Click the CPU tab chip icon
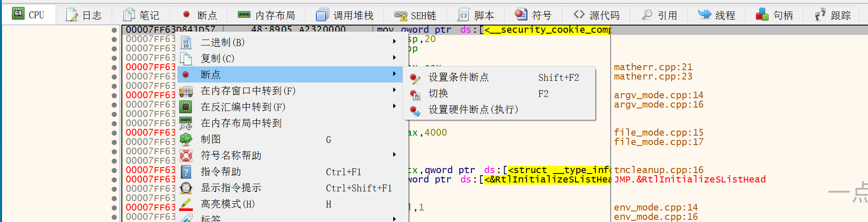This screenshot has height=222, width=868. 18,14
